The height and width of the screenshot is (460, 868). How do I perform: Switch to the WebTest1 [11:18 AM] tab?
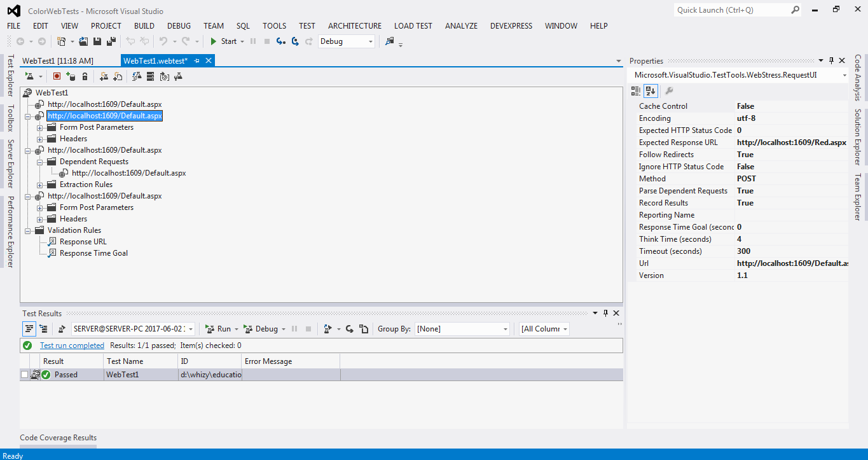click(58, 61)
